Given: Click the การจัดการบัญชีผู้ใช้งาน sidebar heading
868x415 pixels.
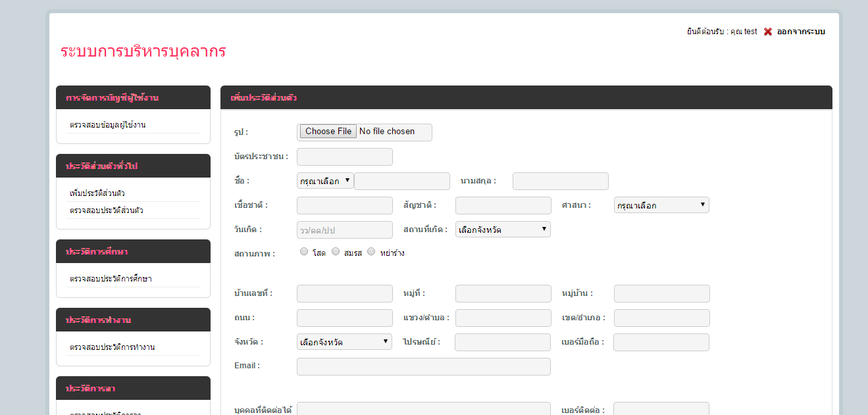Looking at the screenshot, I should [x=133, y=97].
